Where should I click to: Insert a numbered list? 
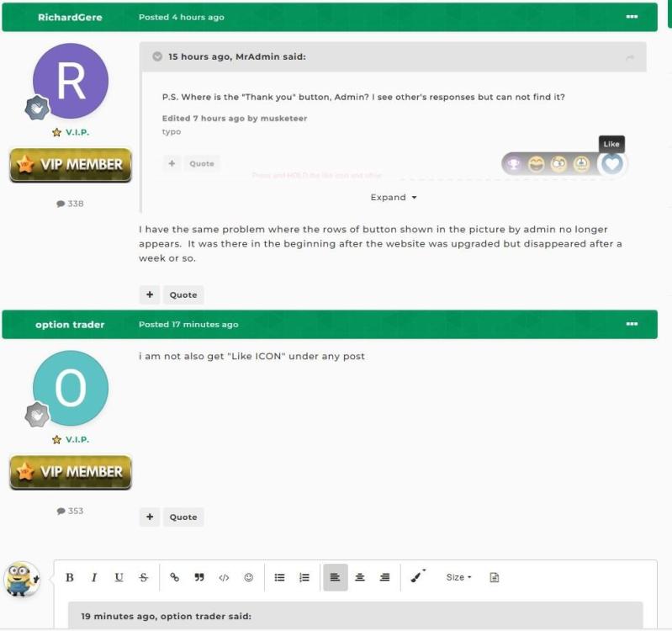pyautogui.click(x=304, y=577)
